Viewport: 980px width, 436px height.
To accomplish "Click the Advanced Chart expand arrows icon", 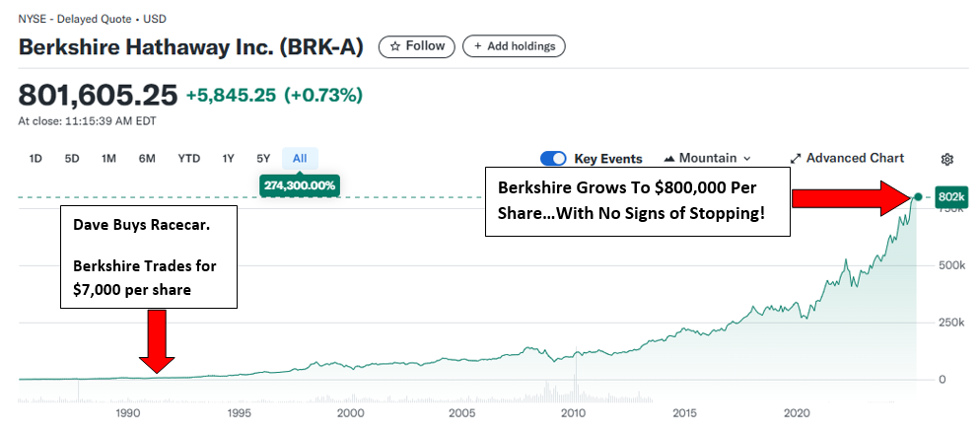I will (796, 159).
